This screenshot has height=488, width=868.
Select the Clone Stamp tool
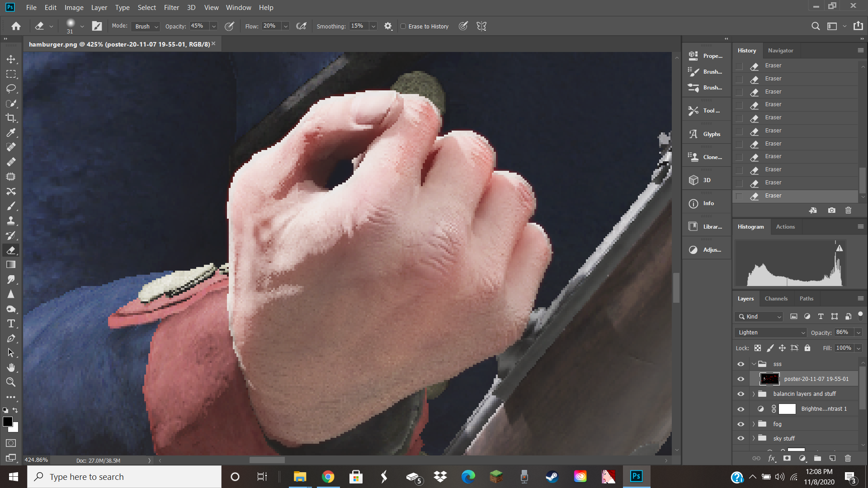point(11,221)
